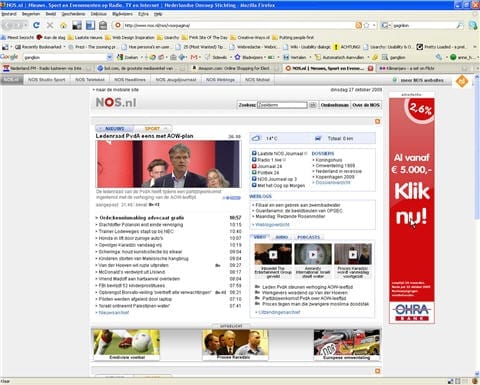
Task: Go to the Firefox Home page icon
Action: click(x=63, y=25)
